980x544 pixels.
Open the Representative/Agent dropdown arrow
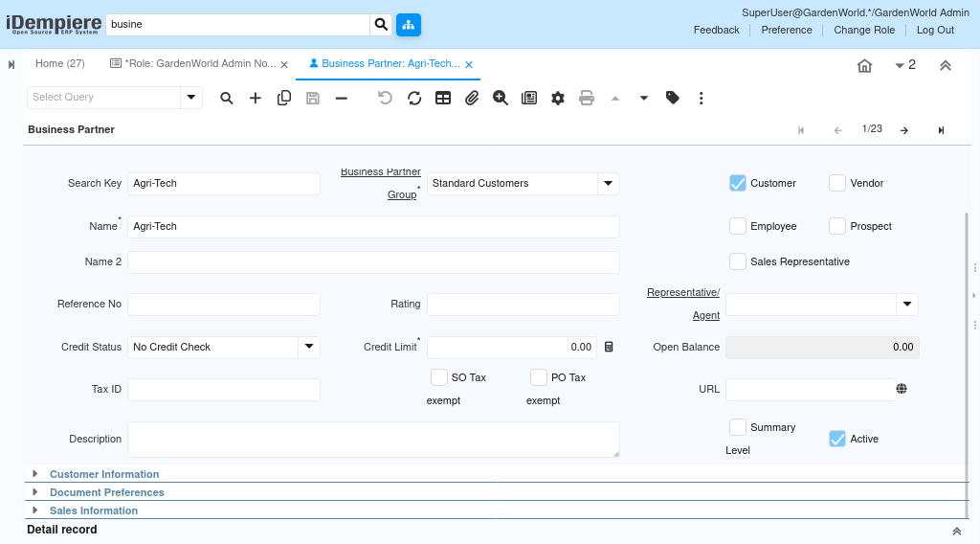[907, 305]
